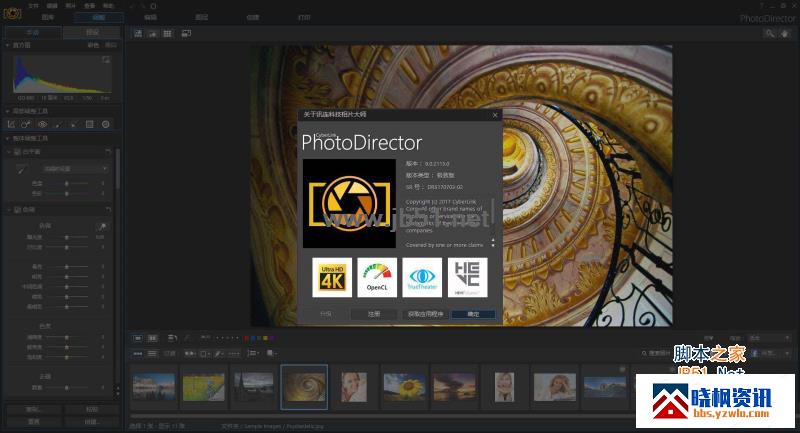Click the photo search field

point(657,353)
